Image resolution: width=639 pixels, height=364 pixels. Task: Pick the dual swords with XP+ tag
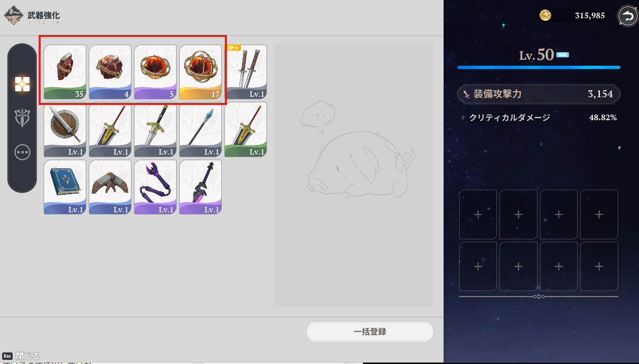(246, 72)
